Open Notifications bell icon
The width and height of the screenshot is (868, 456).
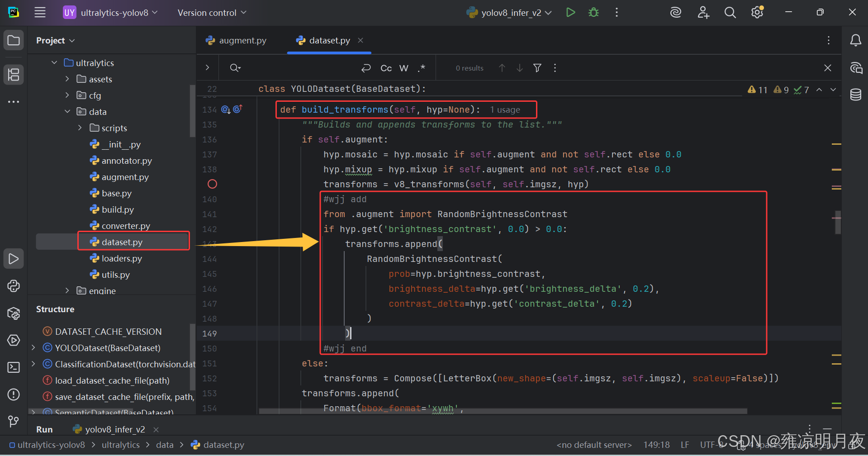click(855, 40)
